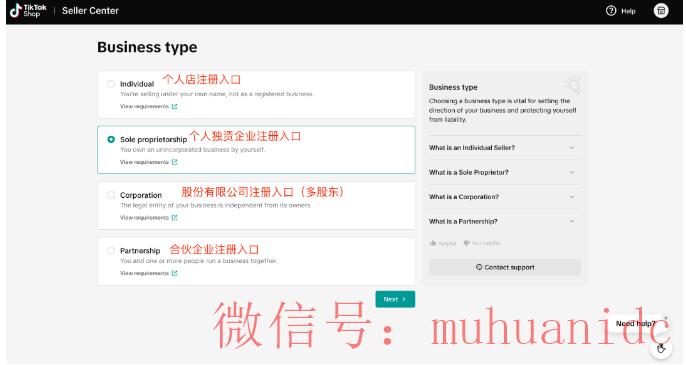Screen dimensions: 686x365
Task: Open the shop account avatar icon
Action: point(661,11)
